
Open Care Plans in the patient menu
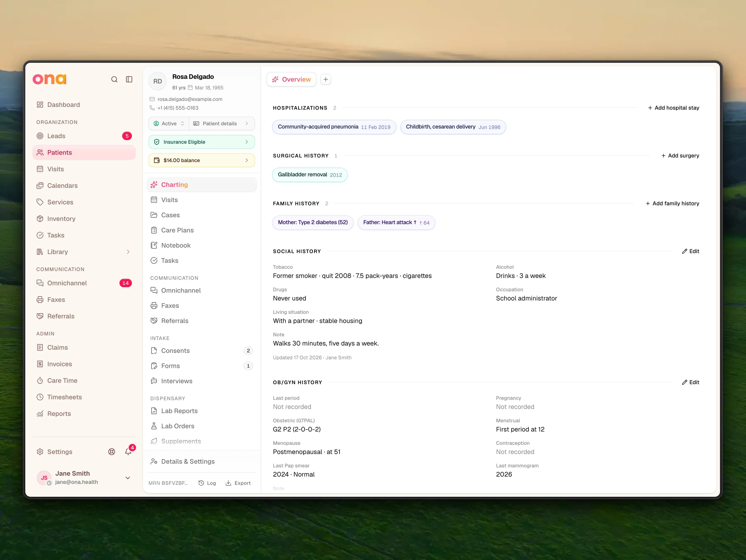[202, 230]
